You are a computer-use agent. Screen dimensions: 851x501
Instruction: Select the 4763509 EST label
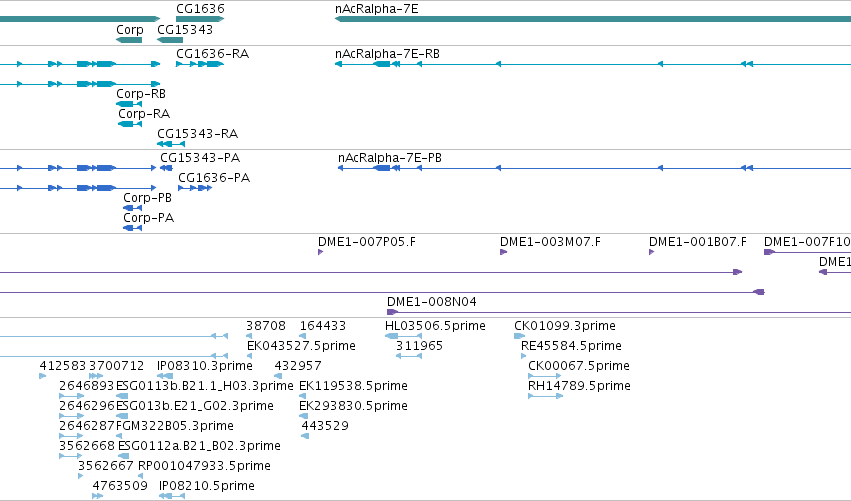tap(120, 486)
